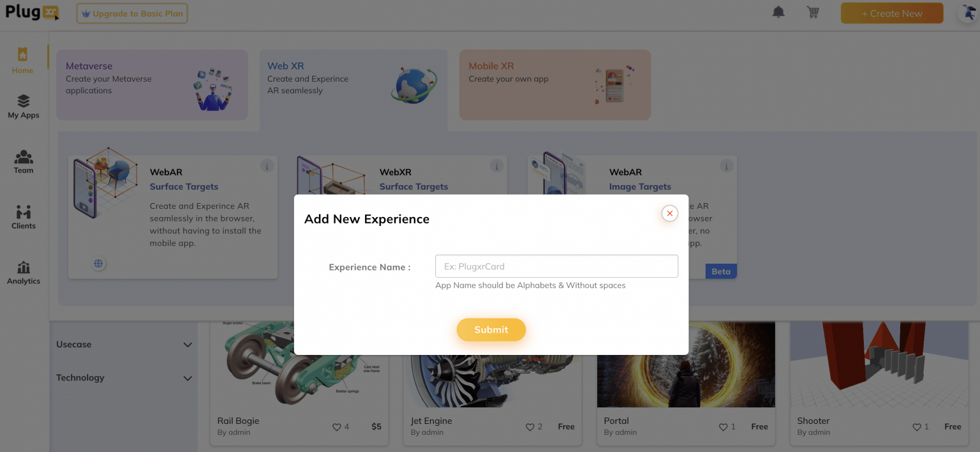Like the Portal experience

tap(724, 426)
